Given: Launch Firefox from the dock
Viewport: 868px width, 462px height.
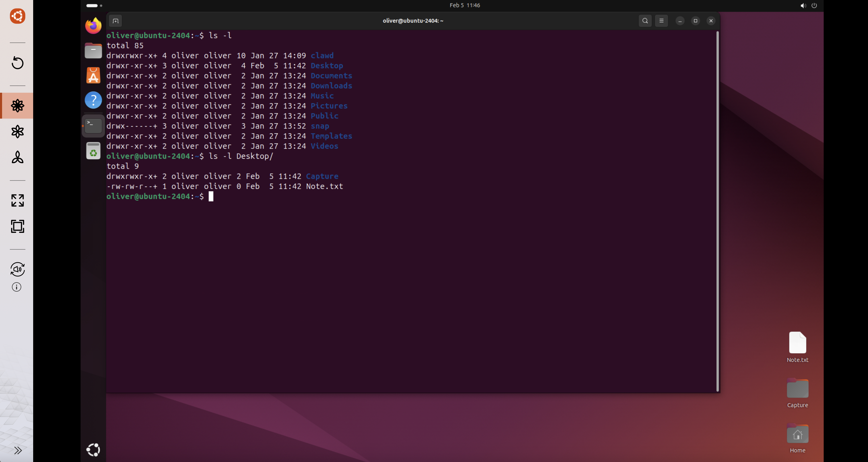Looking at the screenshot, I should [93, 26].
